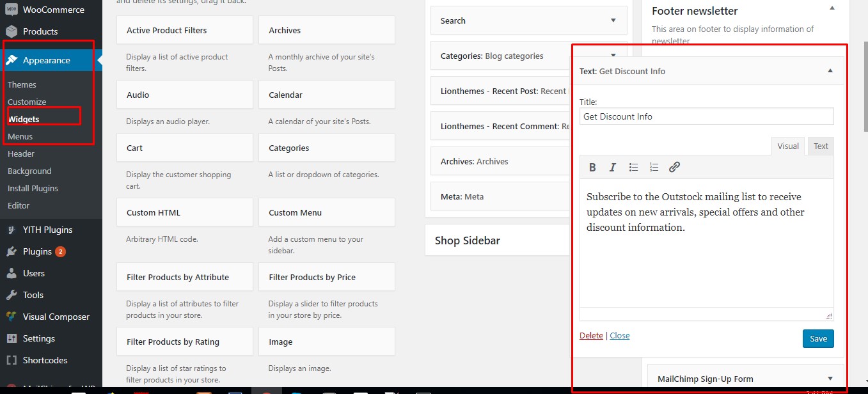
Task: Open the Menus submenu item
Action: (x=20, y=136)
